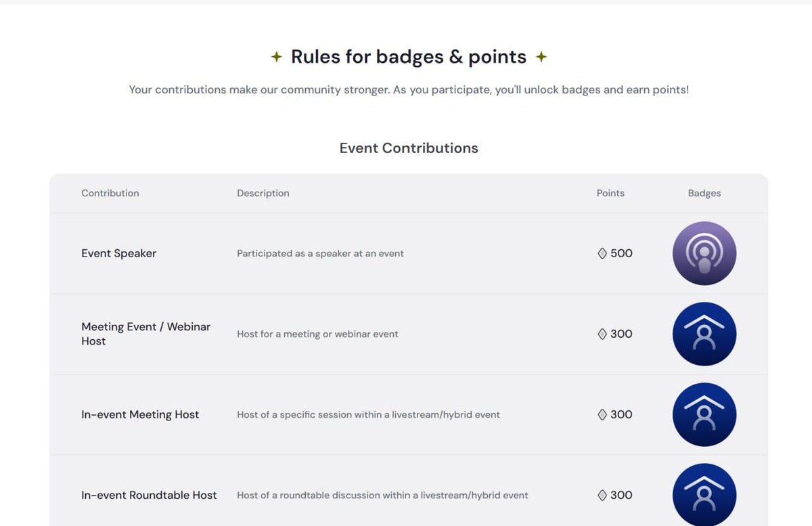Click the Event Contributions section heading
Image resolution: width=812 pixels, height=526 pixels.
point(409,148)
